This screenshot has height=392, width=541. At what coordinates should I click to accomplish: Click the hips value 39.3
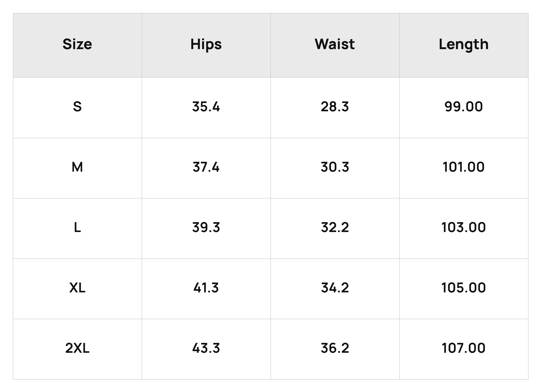(x=206, y=227)
